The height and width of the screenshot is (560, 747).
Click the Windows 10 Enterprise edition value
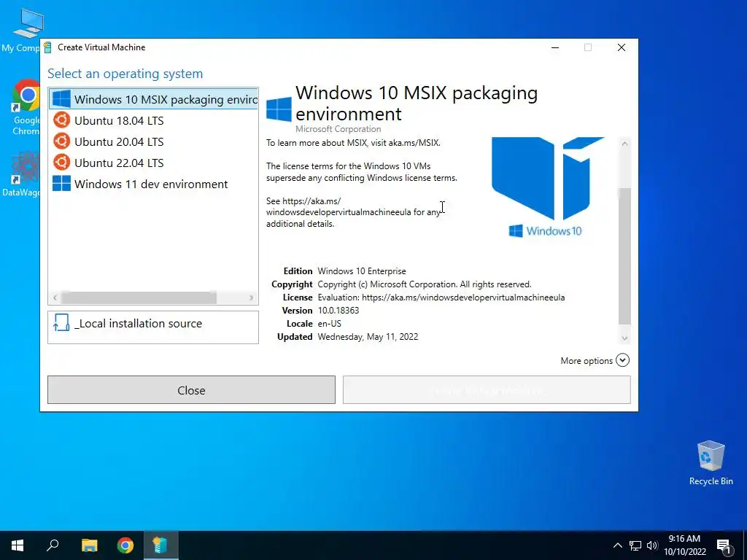[x=362, y=271]
